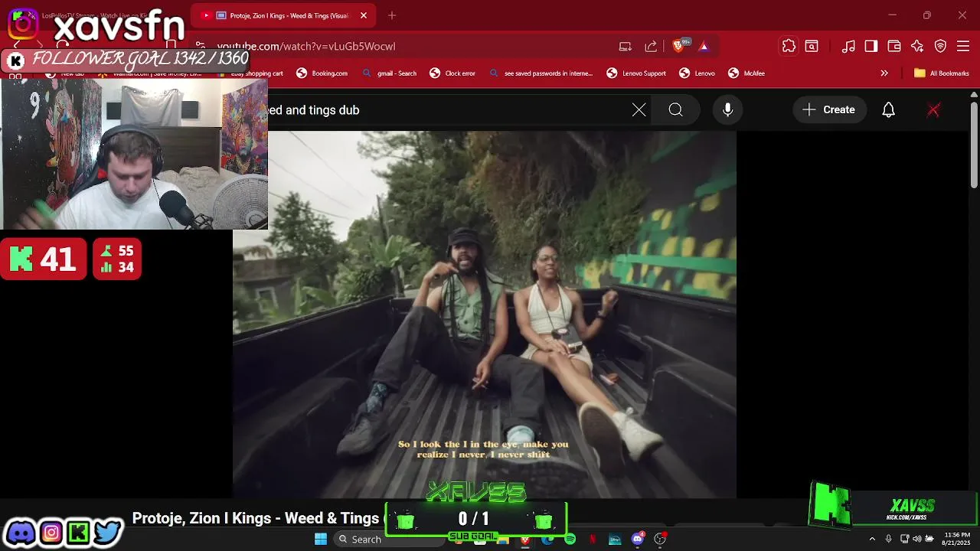Open the tray volume control
Screen dimensions: 980x551
pyautogui.click(x=917, y=539)
